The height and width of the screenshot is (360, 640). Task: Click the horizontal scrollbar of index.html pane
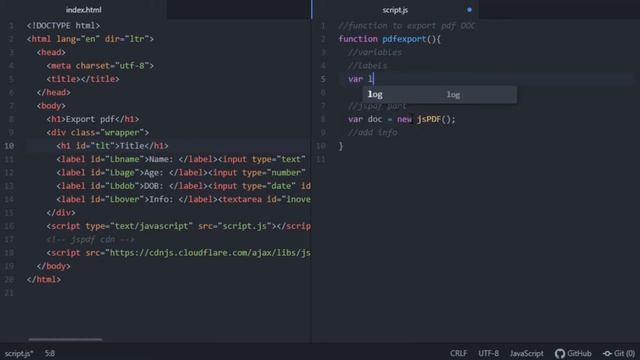(65, 339)
